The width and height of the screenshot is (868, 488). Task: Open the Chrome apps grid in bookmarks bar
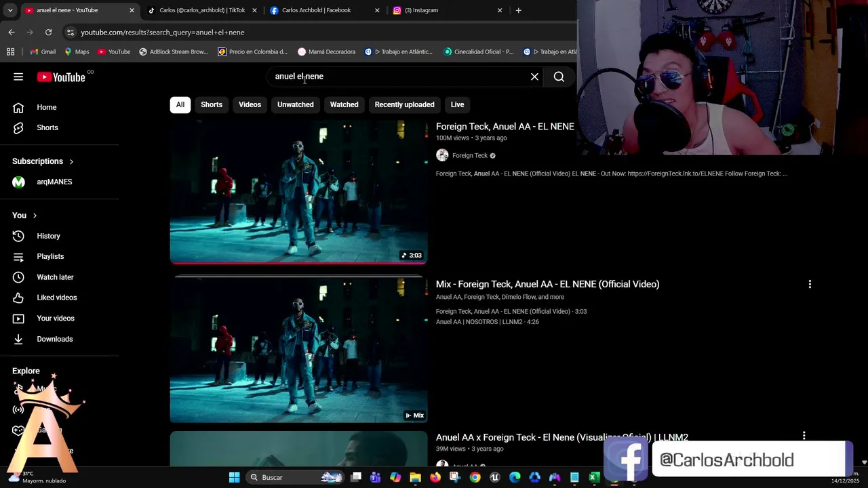[x=10, y=52]
